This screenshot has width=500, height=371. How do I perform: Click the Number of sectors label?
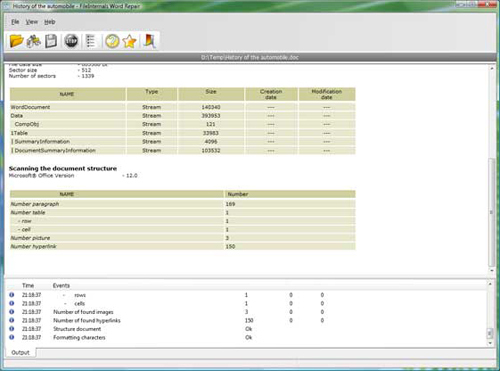click(32, 76)
